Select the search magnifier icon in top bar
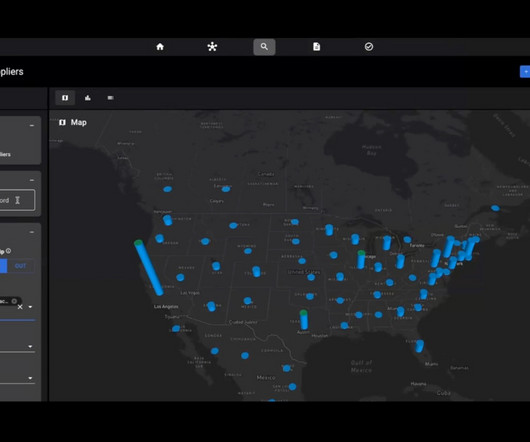The width and height of the screenshot is (530, 442). click(x=264, y=47)
